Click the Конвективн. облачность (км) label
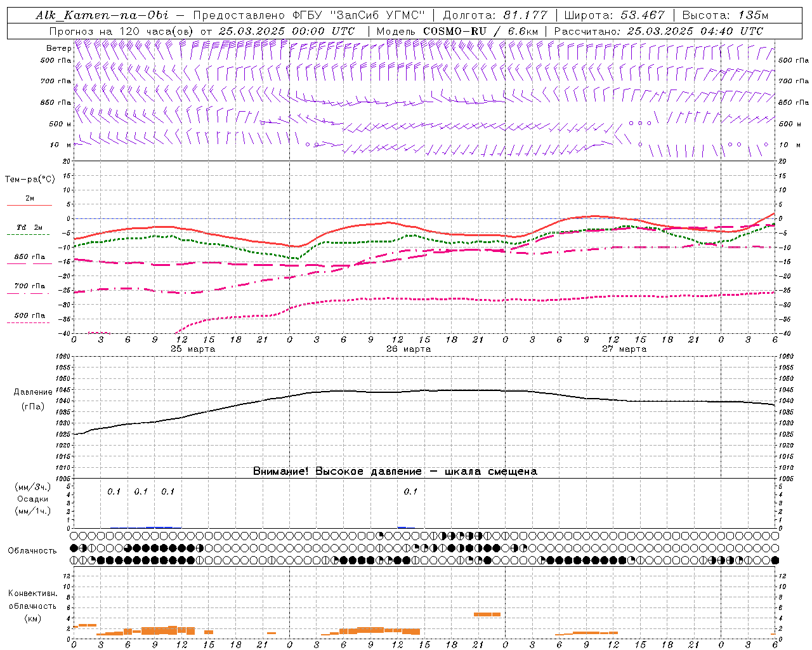 [32, 606]
